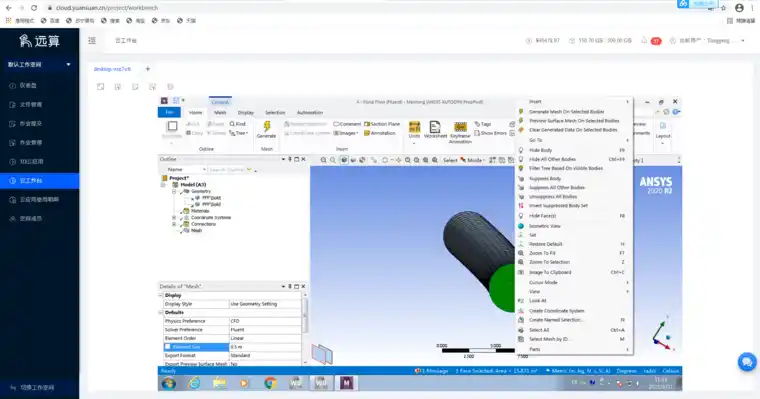Click the Comment tool in ribbon
760x399 pixels.
pyautogui.click(x=347, y=124)
